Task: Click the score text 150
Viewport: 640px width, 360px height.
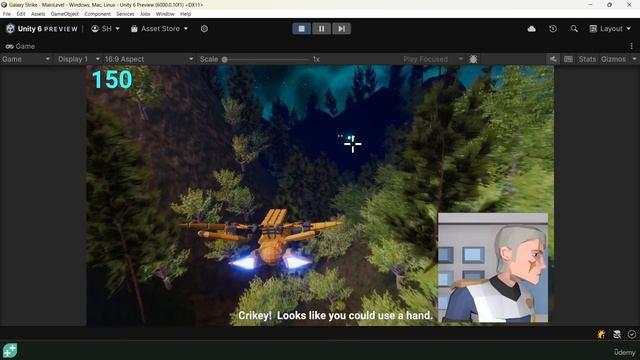Action: coord(112,79)
